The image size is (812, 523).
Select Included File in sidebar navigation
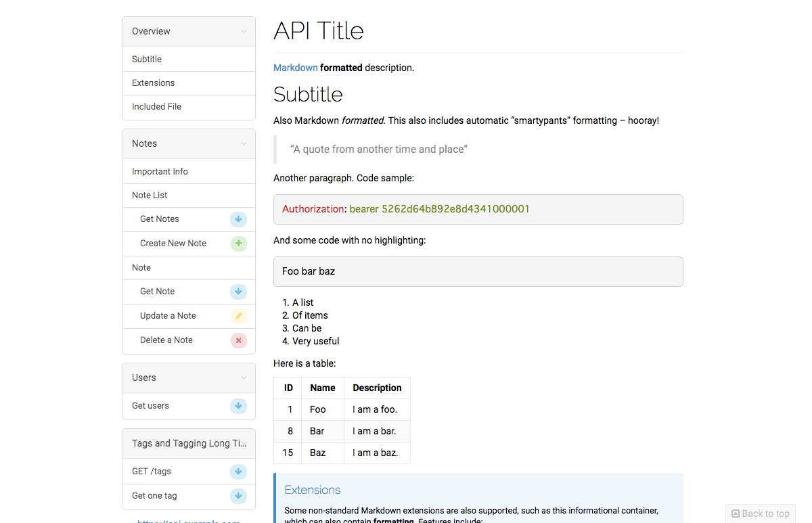point(156,107)
